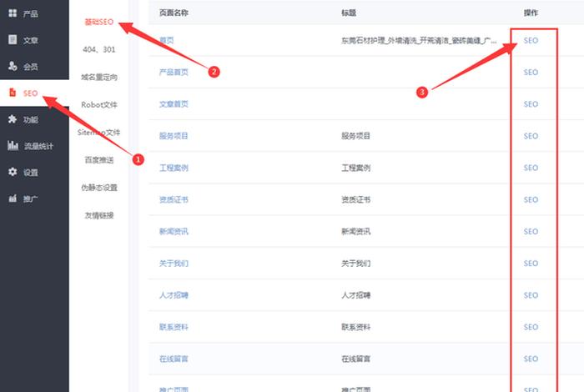Open the 友情链接 submenu item
Screen dimensions: 584x392
99,215
